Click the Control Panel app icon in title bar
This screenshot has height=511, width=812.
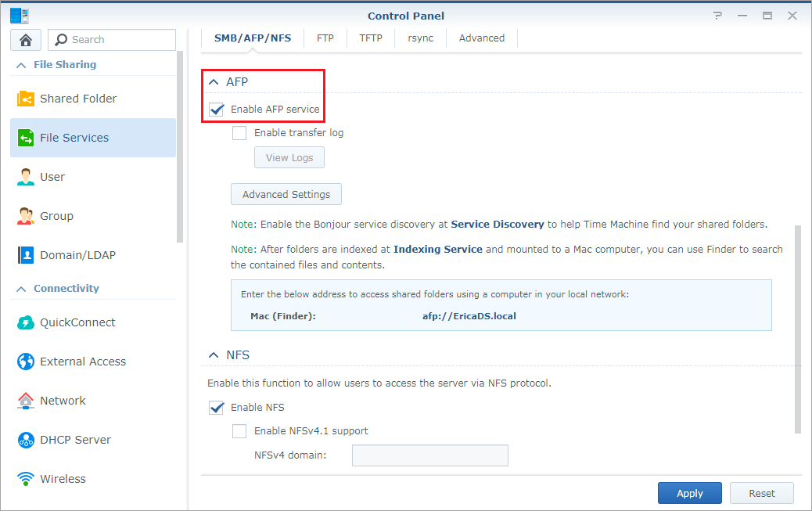[x=19, y=16]
